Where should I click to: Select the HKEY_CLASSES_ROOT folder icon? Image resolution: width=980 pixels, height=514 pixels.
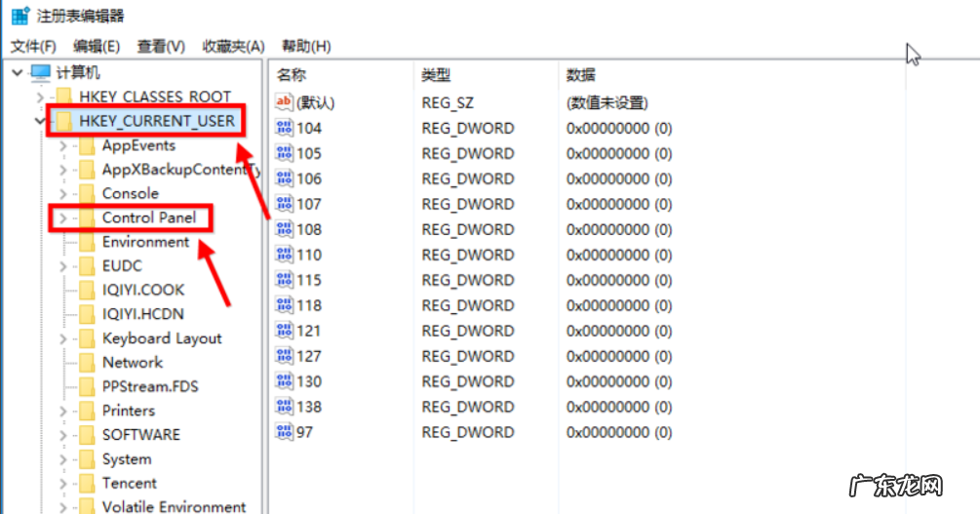pos(64,97)
